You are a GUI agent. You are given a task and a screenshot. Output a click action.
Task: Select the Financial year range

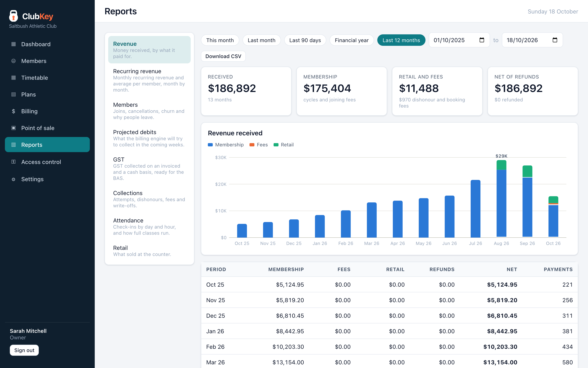(x=352, y=40)
